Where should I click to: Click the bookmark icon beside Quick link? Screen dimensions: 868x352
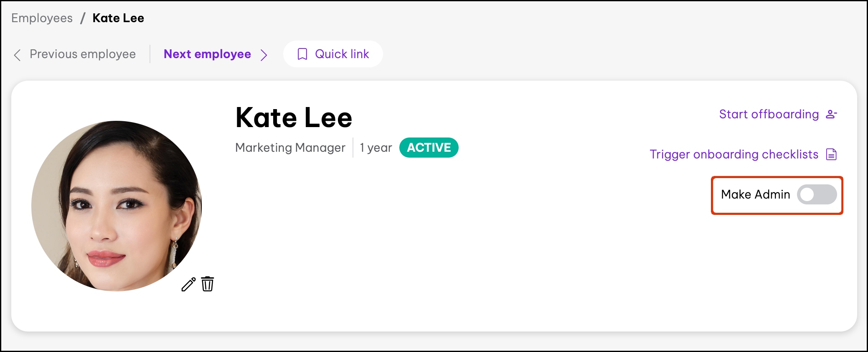(302, 54)
